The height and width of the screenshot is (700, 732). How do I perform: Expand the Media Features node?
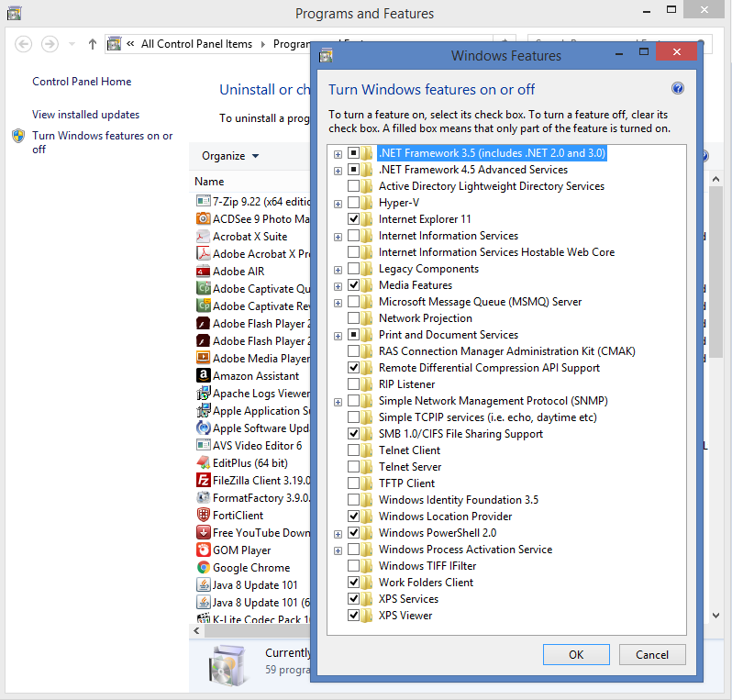[x=338, y=286]
